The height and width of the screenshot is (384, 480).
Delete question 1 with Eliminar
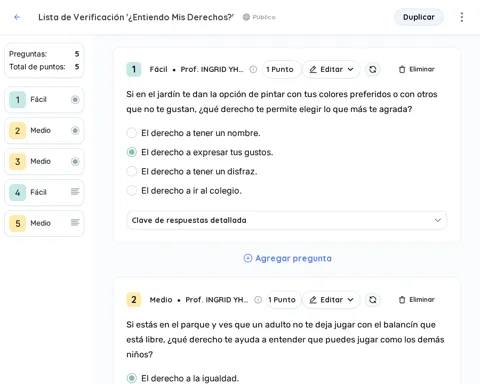click(x=417, y=69)
